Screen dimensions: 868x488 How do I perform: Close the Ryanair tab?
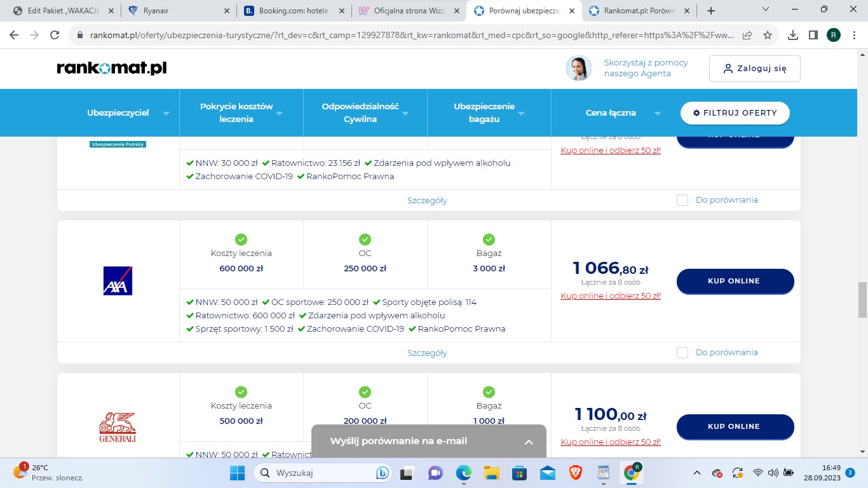coord(226,11)
